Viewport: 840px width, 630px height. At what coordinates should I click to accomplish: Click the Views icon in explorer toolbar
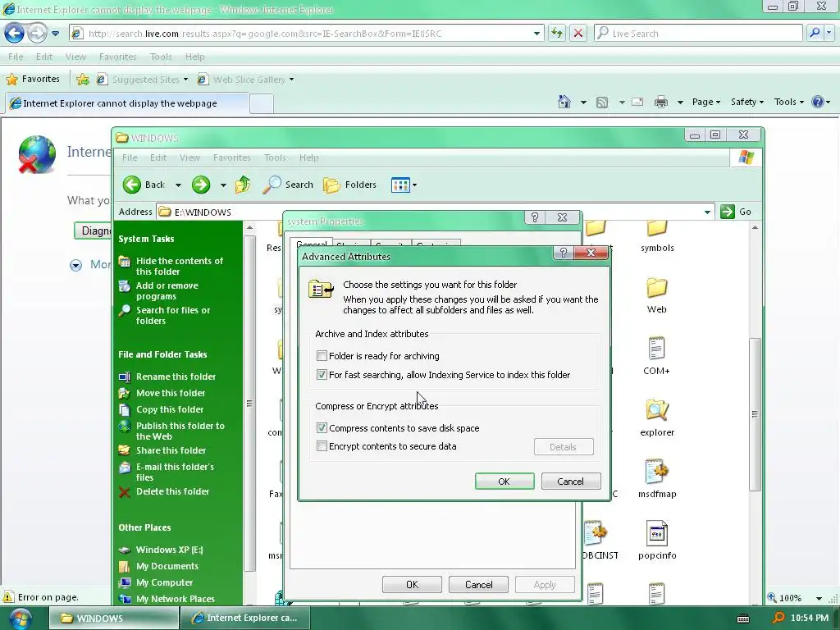coord(400,185)
